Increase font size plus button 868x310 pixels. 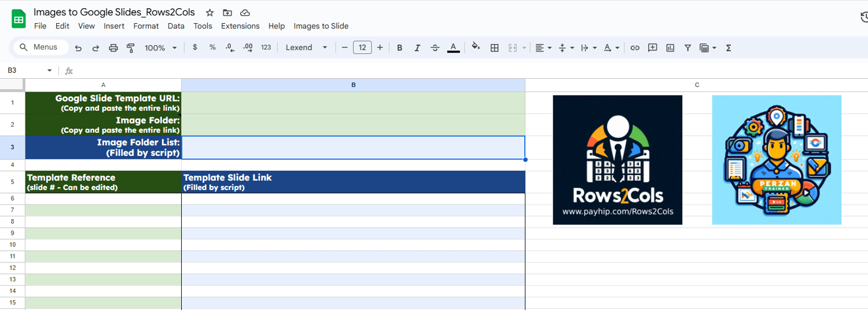[380, 48]
